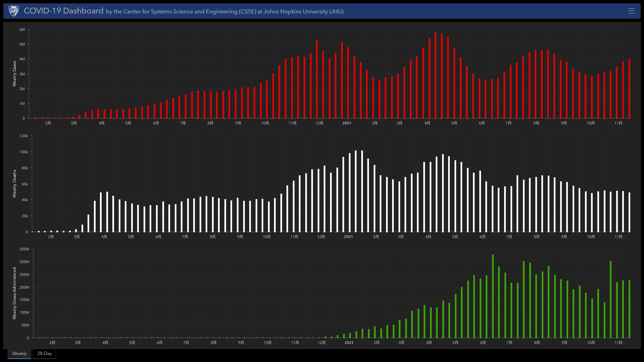The image size is (644, 362).
Task: Click the 120k label on deaths axis
Action: [24, 136]
